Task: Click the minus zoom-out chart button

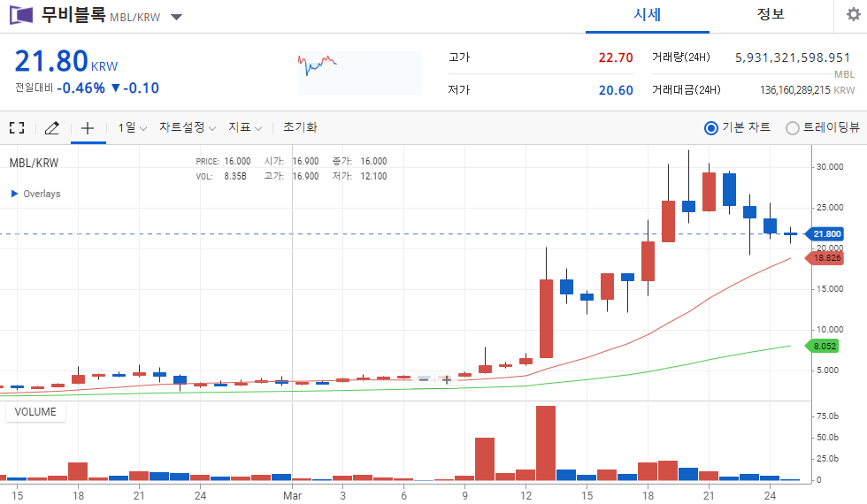Action: pyautogui.click(x=424, y=379)
